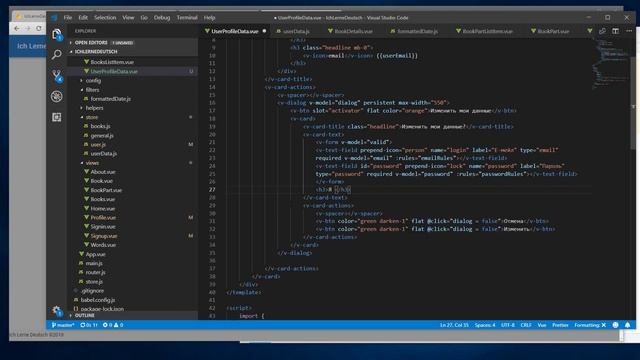
Task: Select the UserProfileData.vue editor tab
Action: pos(235,31)
